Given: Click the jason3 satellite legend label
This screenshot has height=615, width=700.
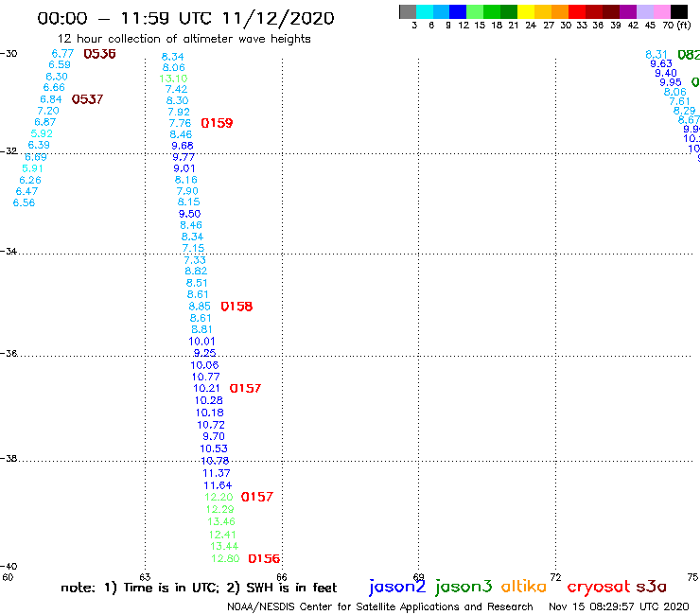Looking at the screenshot, I should [x=464, y=587].
